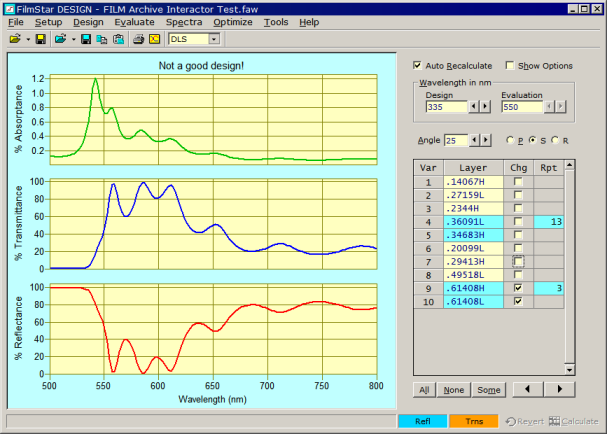This screenshot has height=434, width=607.
Task: Click the copy design icon
Action: pos(102,39)
